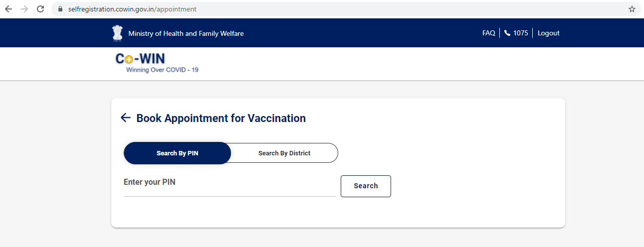This screenshot has height=247, width=644.
Task: Click the phone handset icon in header
Action: (x=507, y=33)
